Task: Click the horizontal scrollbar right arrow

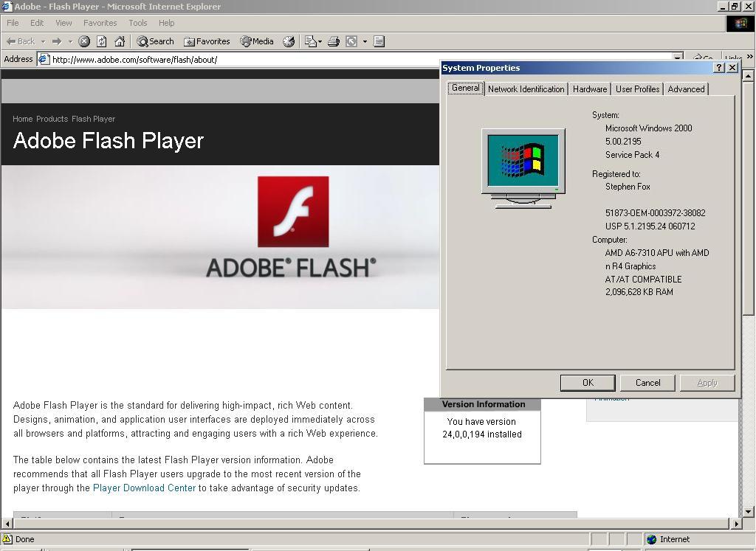Action: tap(736, 524)
